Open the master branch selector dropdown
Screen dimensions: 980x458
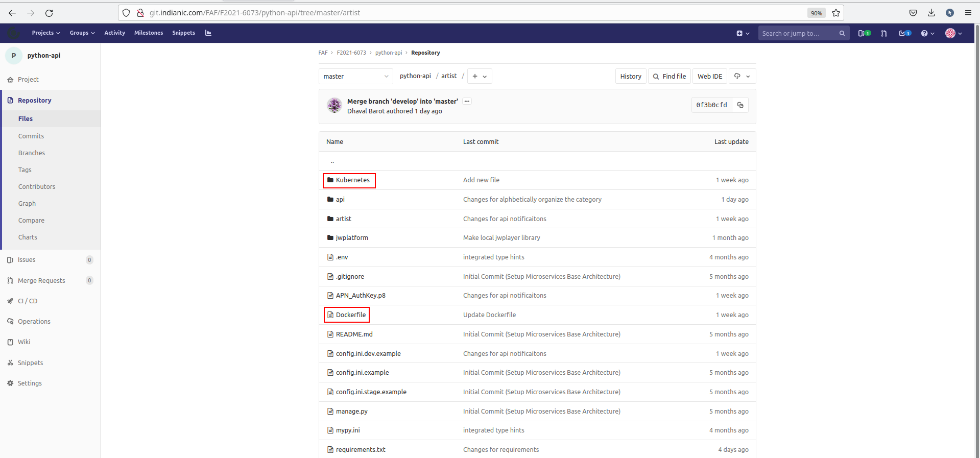tap(355, 76)
